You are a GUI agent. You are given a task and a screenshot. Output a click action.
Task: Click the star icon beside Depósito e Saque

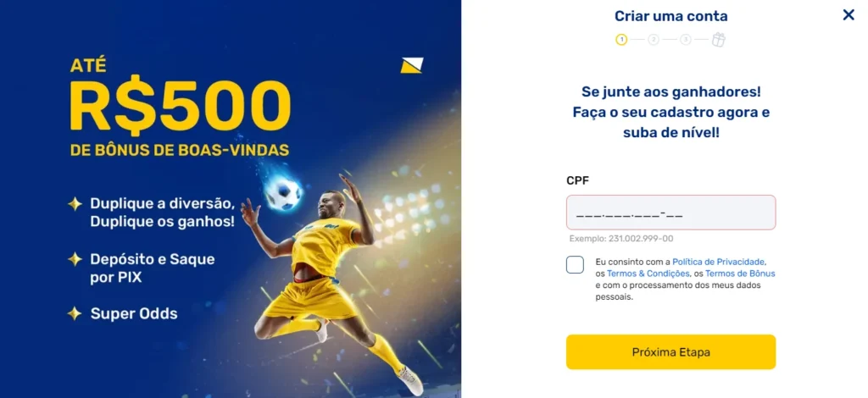pyautogui.click(x=75, y=259)
